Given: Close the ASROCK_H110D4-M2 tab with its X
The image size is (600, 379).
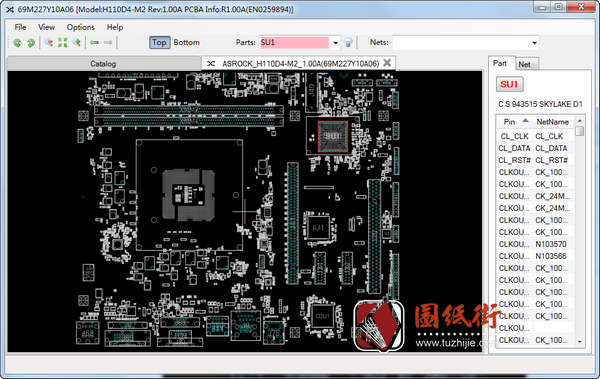Looking at the screenshot, I should 387,63.
